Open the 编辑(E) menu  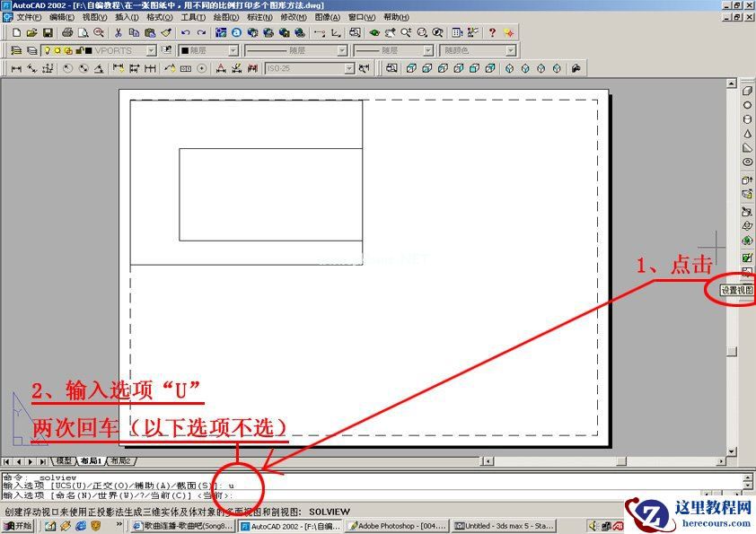point(62,17)
